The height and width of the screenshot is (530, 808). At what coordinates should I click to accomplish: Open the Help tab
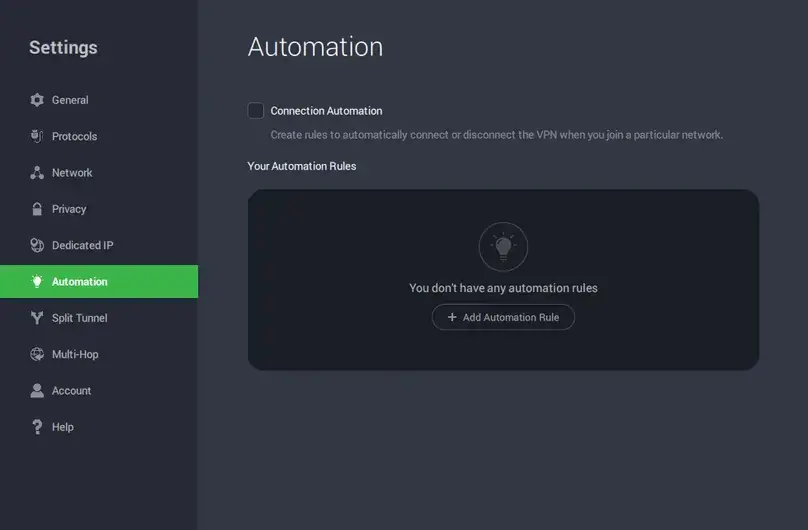[99, 426]
